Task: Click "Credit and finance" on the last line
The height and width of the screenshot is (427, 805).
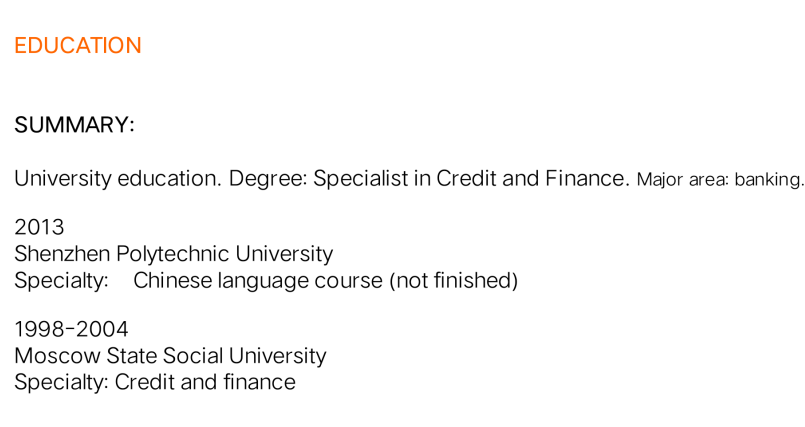Action: (x=205, y=382)
